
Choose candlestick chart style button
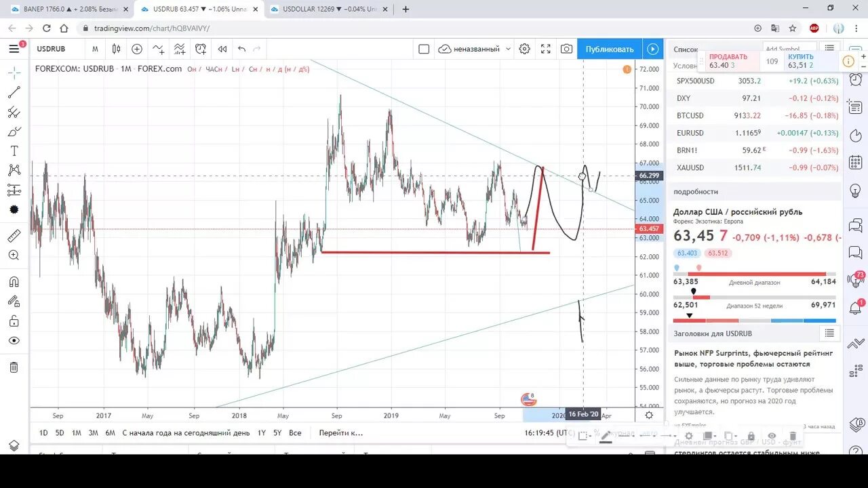point(117,49)
